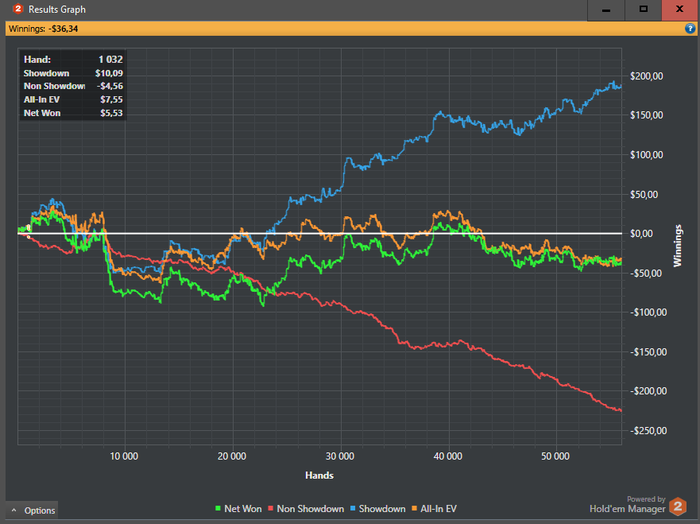Click the All-In EV $7,55 tooltip row
The image size is (700, 524).
(73, 100)
